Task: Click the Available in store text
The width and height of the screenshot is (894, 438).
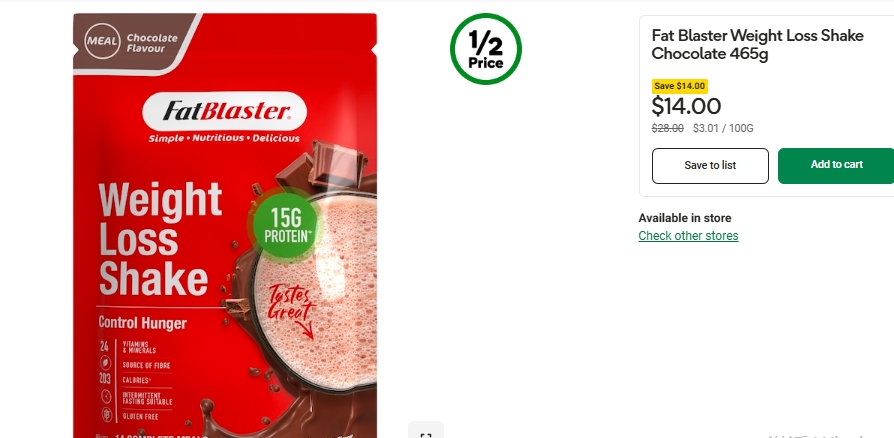Action: [685, 218]
